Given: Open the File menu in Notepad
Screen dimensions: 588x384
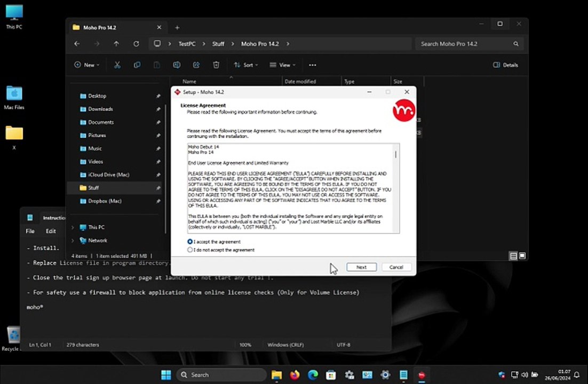Looking at the screenshot, I should coord(30,231).
